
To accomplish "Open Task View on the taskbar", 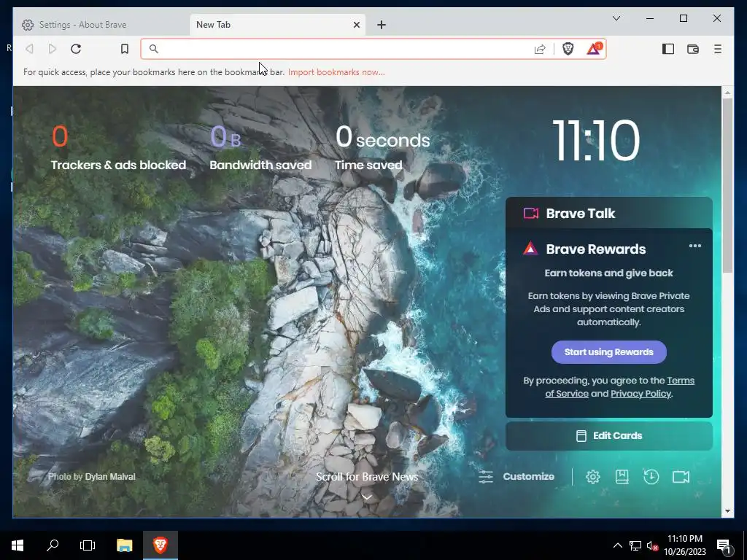I will 88,545.
